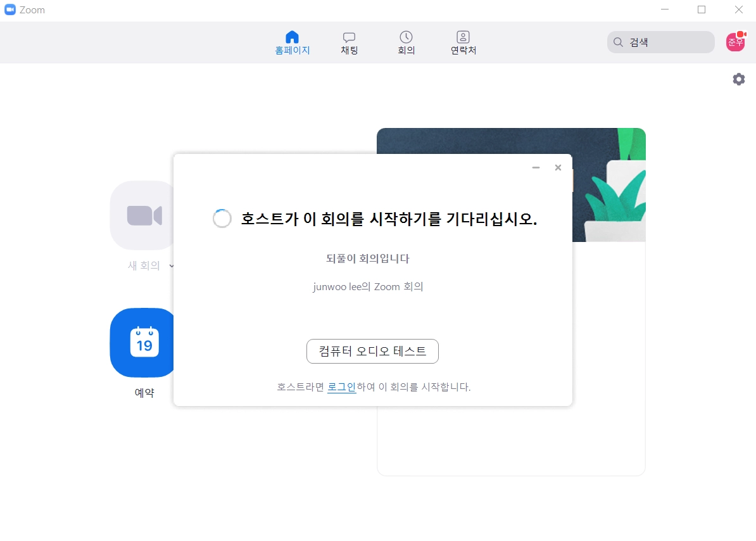Open the Home (홈페이지) tab
This screenshot has width=756, height=541.
[292, 43]
